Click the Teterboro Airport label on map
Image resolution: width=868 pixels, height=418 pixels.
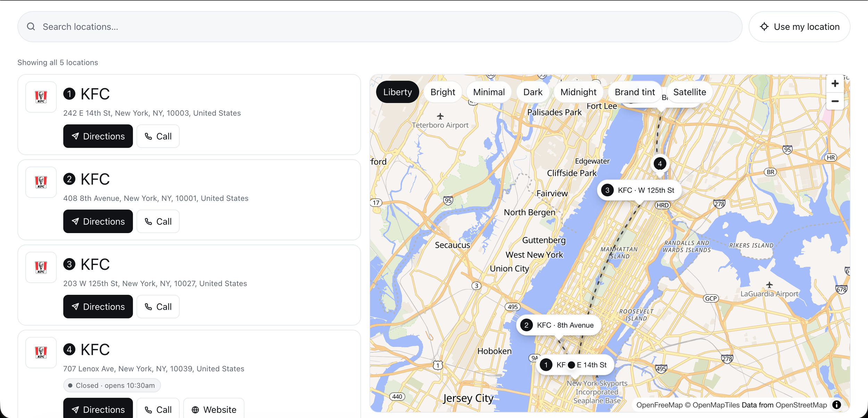[440, 125]
